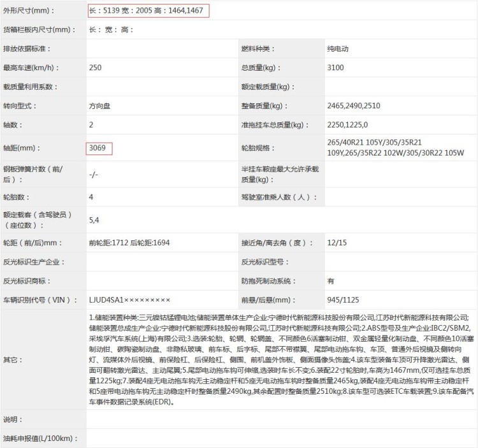Viewport: 478px width, 448px height.
Task: Click the 其它 label
Action: tap(13, 360)
